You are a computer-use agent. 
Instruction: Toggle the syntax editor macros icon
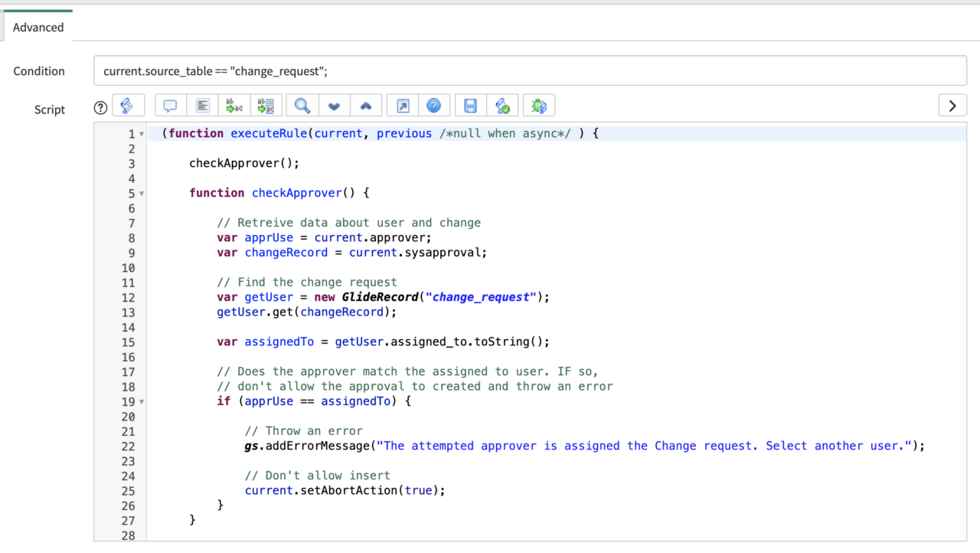coord(128,106)
